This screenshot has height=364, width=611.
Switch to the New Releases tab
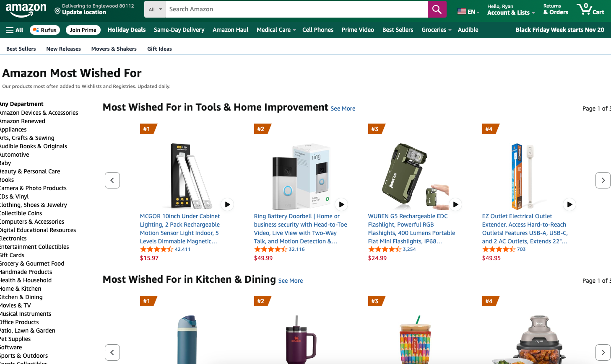click(x=63, y=49)
